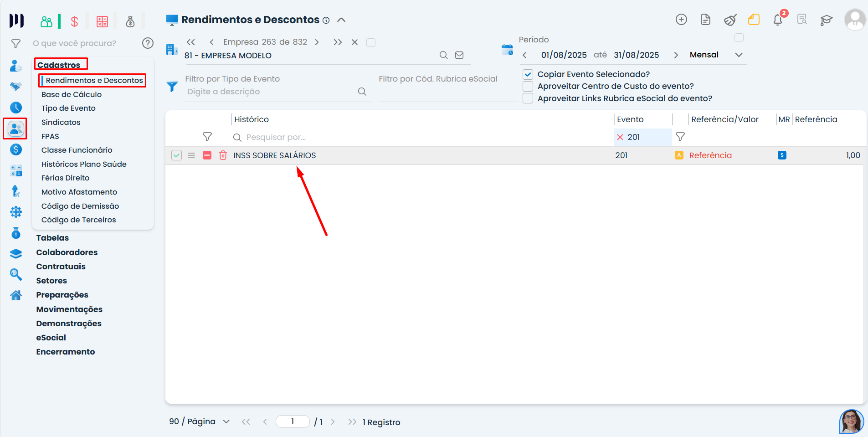The height and width of the screenshot is (437, 868).
Task: Click the magnifying glass icon in left sidebar
Action: coord(16,274)
